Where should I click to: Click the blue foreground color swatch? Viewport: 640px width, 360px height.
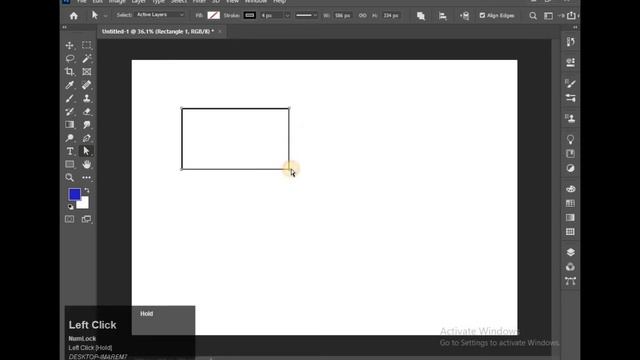coord(74,194)
